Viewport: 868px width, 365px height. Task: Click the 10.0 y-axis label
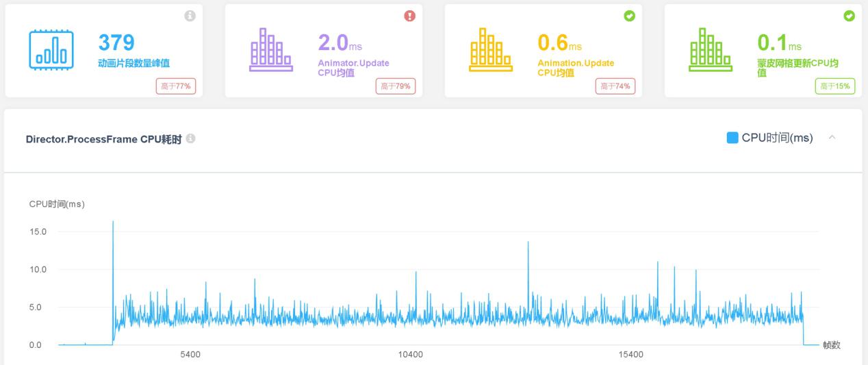(x=38, y=270)
